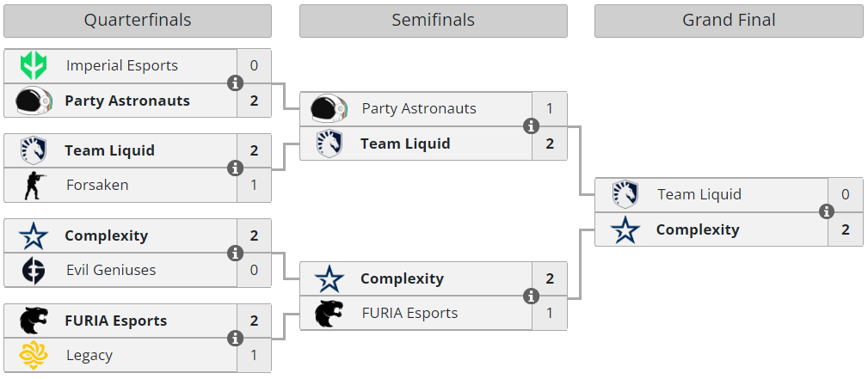The width and height of the screenshot is (868, 379).
Task: Open info for Imperial vs Party Astronauts match
Action: click(235, 83)
